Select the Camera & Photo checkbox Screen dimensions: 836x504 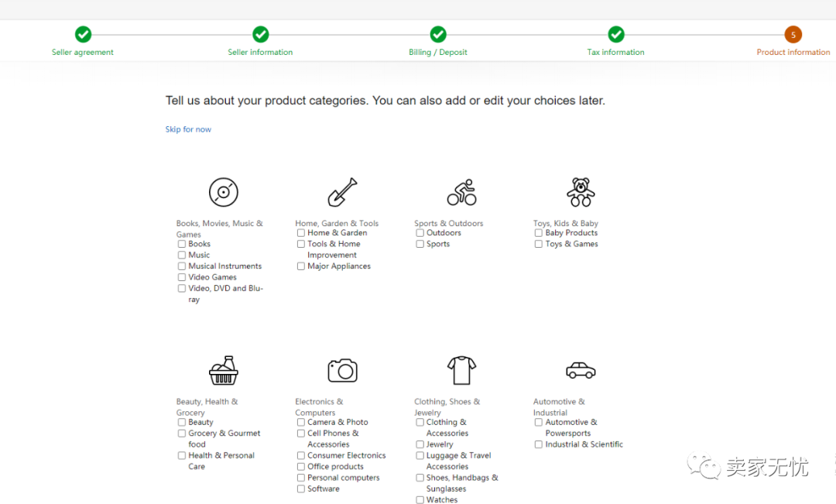[x=300, y=422]
